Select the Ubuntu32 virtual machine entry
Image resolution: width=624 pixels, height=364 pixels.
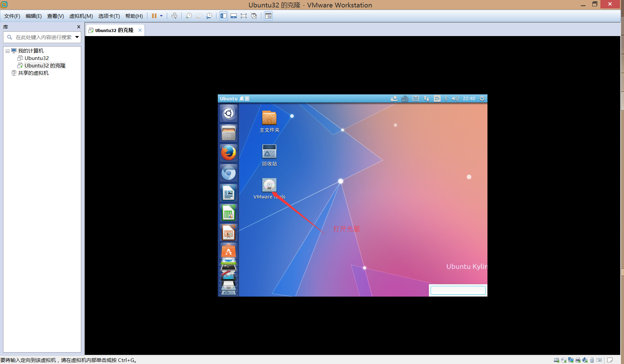pos(36,58)
